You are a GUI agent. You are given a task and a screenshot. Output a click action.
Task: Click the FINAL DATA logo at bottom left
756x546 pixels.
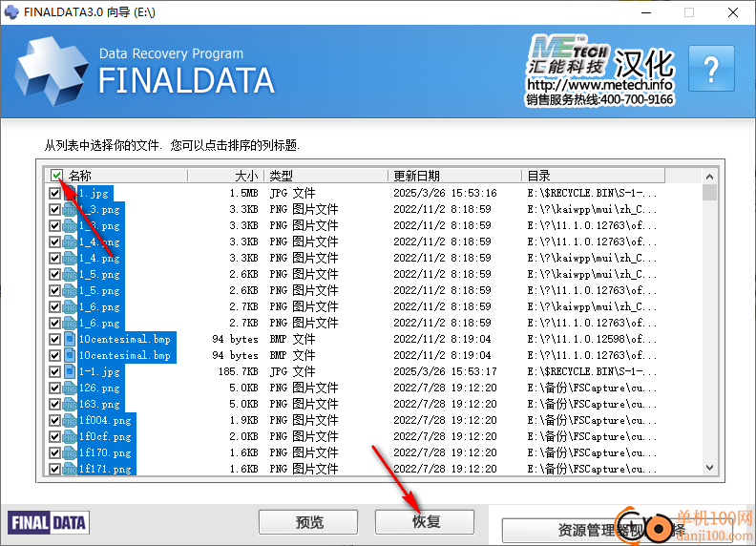tap(49, 522)
